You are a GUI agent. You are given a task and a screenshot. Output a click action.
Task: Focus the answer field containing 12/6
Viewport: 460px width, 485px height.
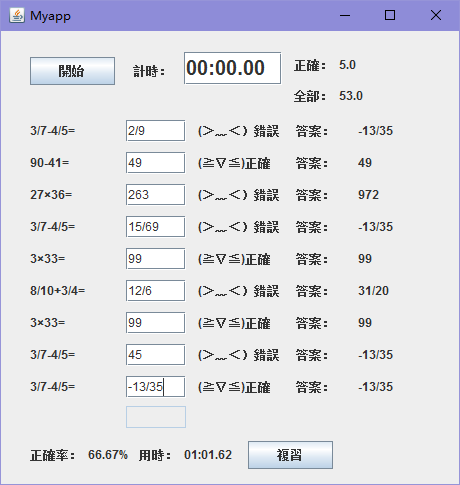tap(155, 291)
